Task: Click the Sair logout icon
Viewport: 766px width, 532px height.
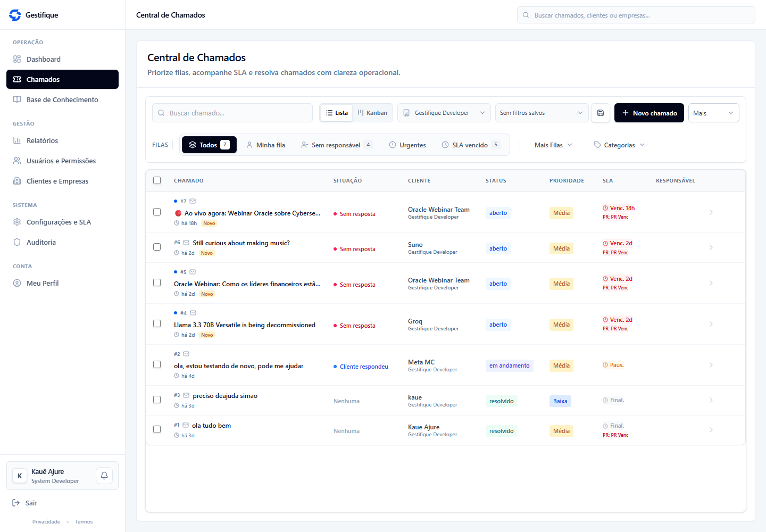Action: (x=16, y=503)
